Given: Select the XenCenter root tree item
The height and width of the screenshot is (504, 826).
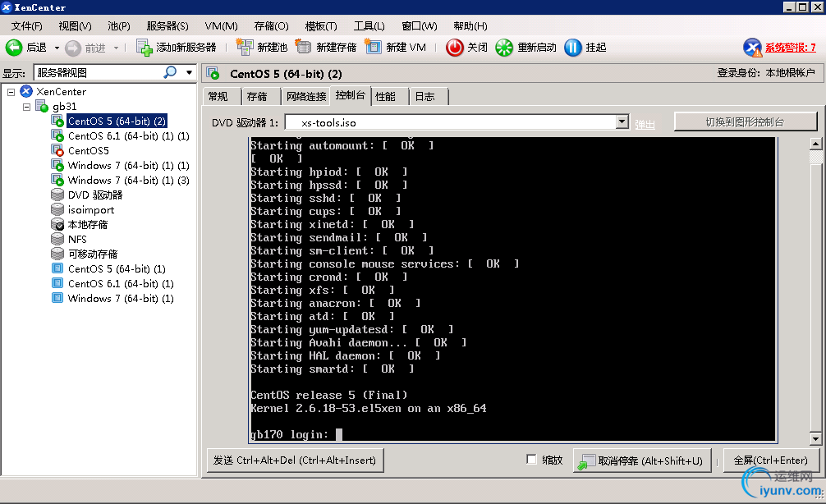Looking at the screenshot, I should (61, 92).
